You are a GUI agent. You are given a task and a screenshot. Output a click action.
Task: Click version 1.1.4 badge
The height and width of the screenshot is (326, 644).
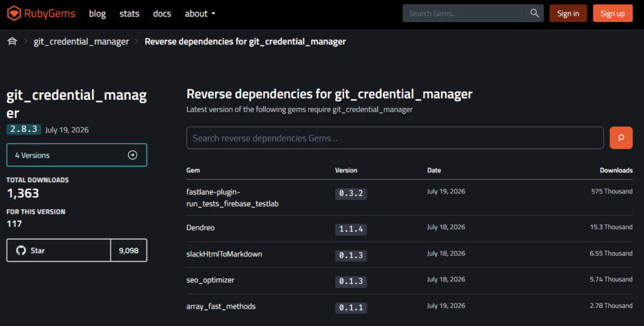click(351, 229)
